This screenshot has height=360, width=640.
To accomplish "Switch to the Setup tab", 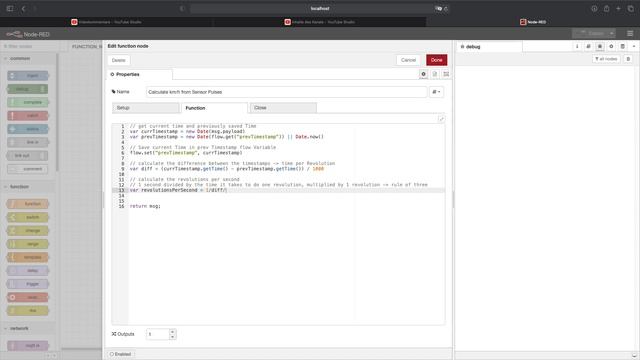I will (x=146, y=108).
